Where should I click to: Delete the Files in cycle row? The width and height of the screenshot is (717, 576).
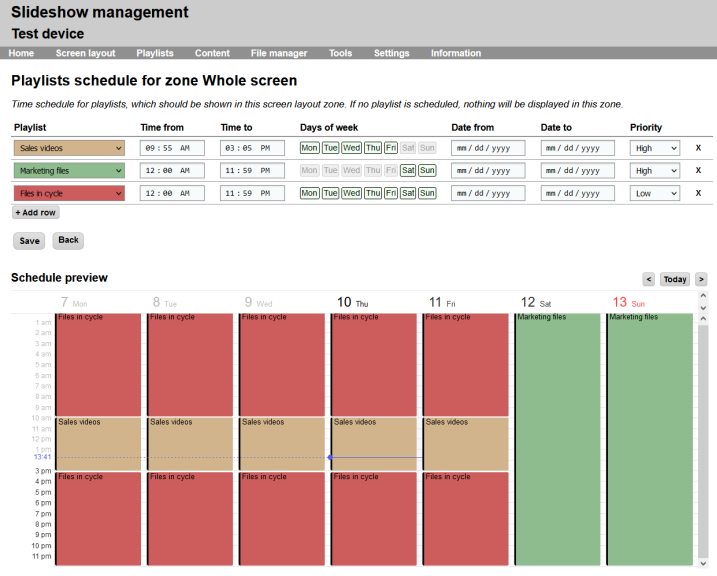click(x=698, y=193)
